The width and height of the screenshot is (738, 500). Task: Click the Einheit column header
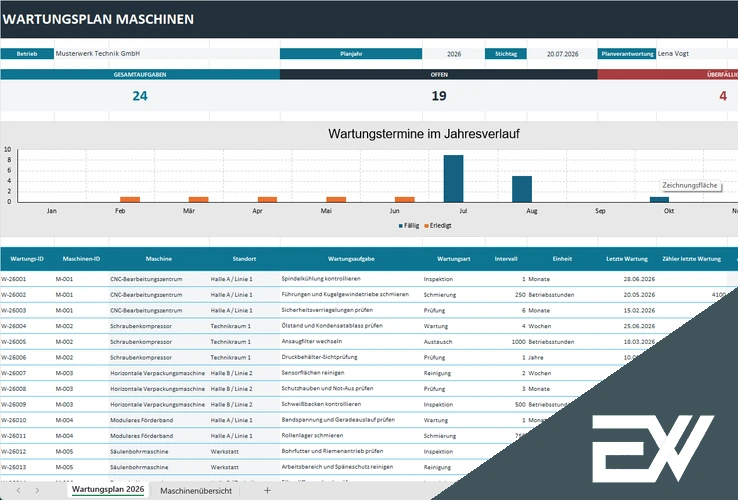coord(562,259)
